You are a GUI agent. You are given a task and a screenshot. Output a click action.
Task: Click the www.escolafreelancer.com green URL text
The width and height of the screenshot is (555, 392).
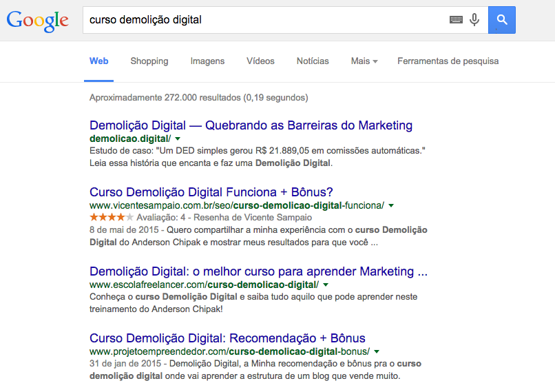click(x=205, y=285)
